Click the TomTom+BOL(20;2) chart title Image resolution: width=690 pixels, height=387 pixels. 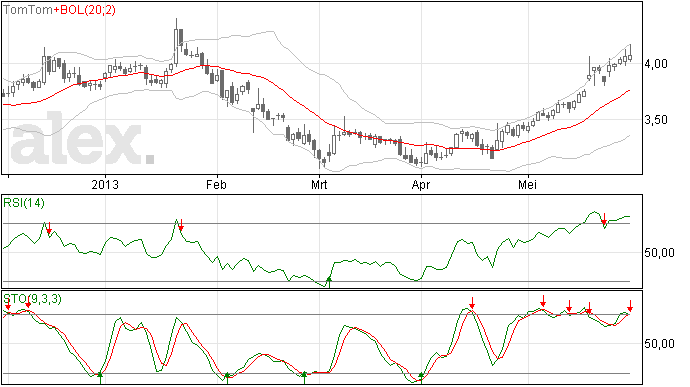pos(59,10)
